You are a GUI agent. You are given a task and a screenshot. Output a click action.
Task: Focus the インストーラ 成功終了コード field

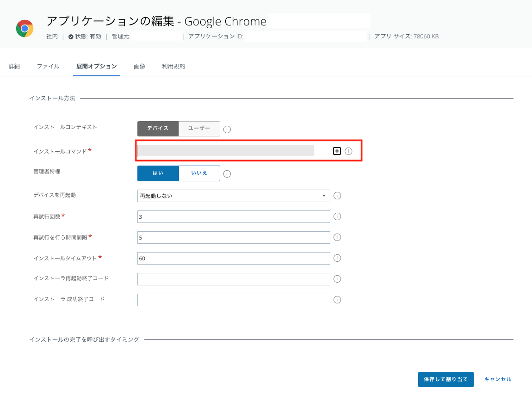(234, 300)
